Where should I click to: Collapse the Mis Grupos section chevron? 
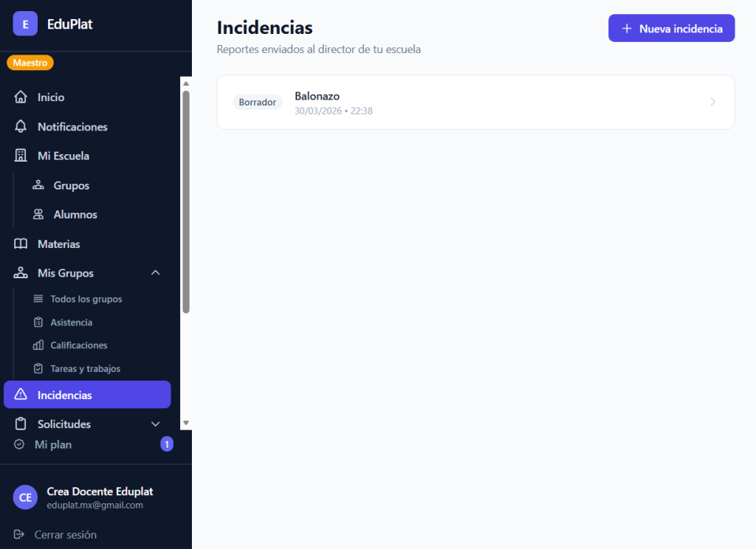click(155, 273)
